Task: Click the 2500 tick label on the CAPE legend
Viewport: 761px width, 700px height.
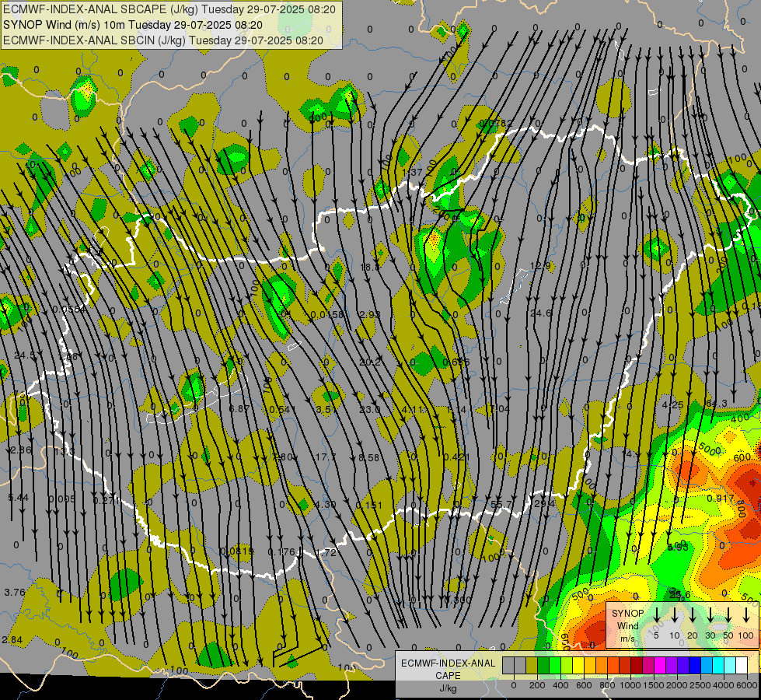Action: click(x=700, y=685)
